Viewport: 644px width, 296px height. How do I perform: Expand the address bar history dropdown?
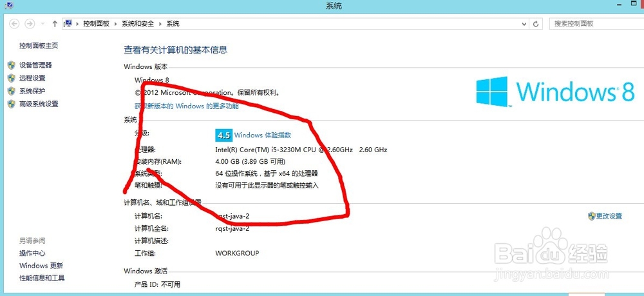pos(524,24)
